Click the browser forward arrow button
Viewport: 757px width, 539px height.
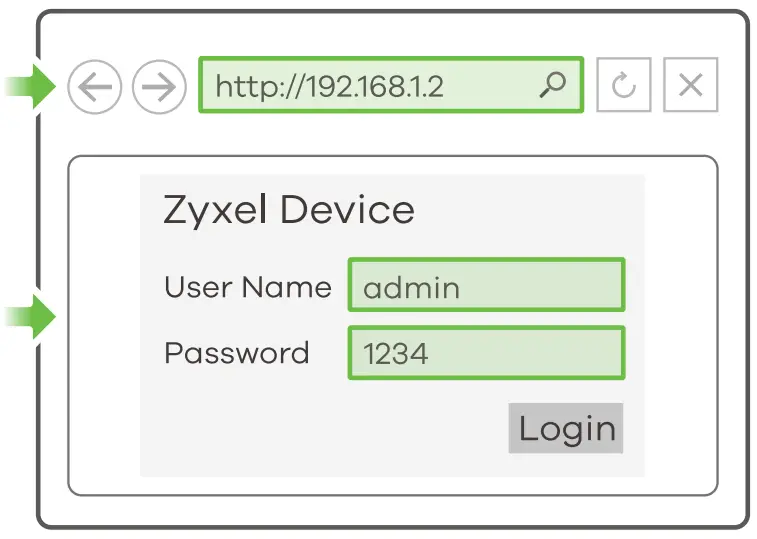click(159, 87)
